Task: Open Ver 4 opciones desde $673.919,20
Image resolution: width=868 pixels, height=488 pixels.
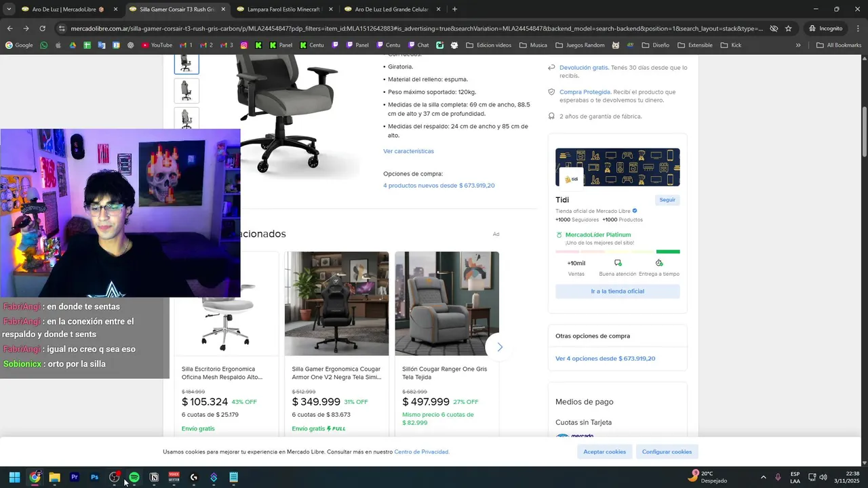Action: 605,359
